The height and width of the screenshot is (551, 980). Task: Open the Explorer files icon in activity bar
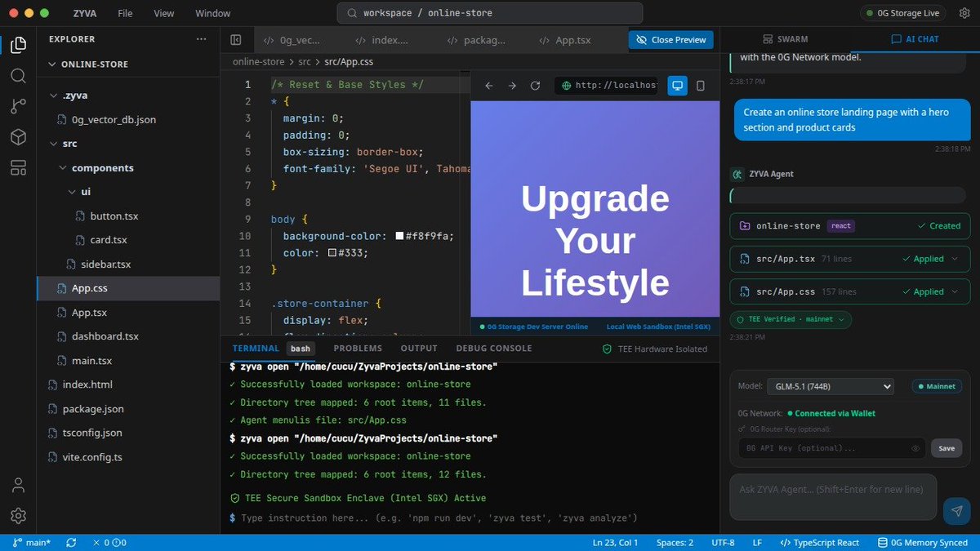[18, 45]
